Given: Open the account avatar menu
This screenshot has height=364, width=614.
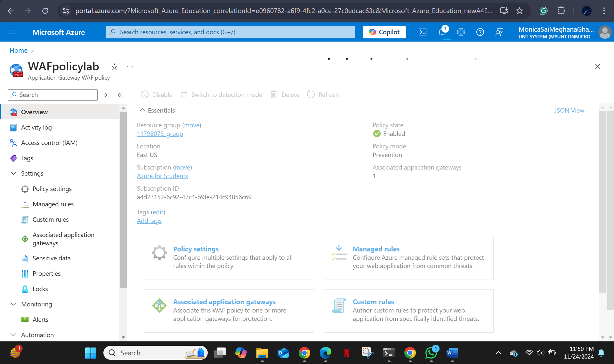Looking at the screenshot, I should click(605, 32).
